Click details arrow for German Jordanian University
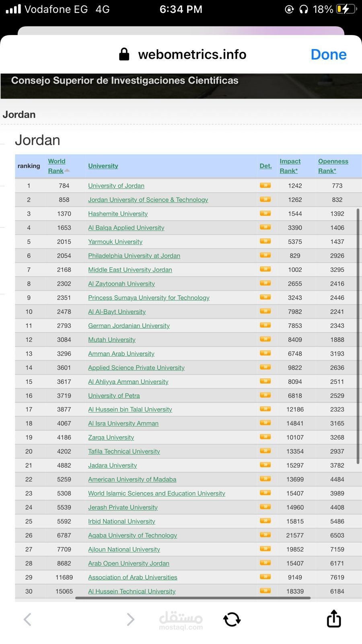The image size is (362, 644). click(x=265, y=325)
